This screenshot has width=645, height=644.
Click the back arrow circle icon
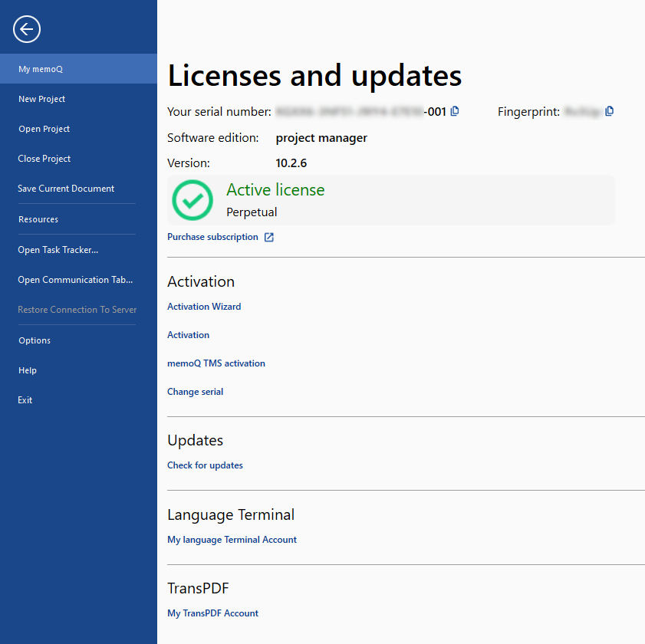pos(27,29)
